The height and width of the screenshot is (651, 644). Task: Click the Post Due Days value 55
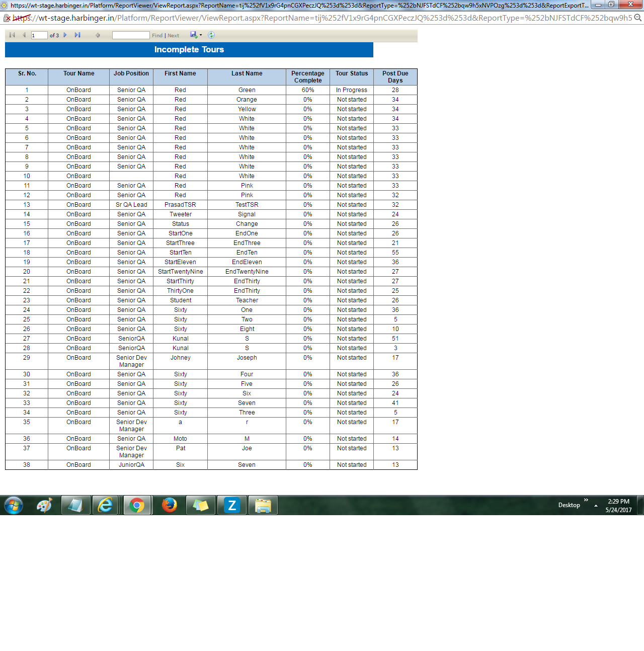tap(395, 253)
